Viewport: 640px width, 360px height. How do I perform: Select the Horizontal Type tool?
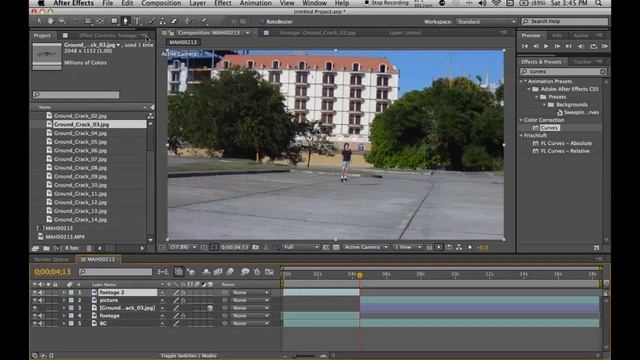tap(138, 21)
